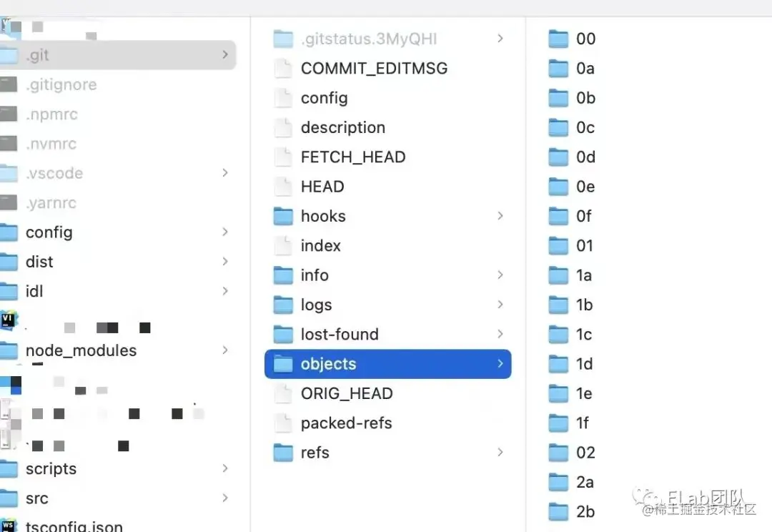The width and height of the screenshot is (772, 532).
Task: Select the 1a folder name
Action: pyautogui.click(x=584, y=275)
